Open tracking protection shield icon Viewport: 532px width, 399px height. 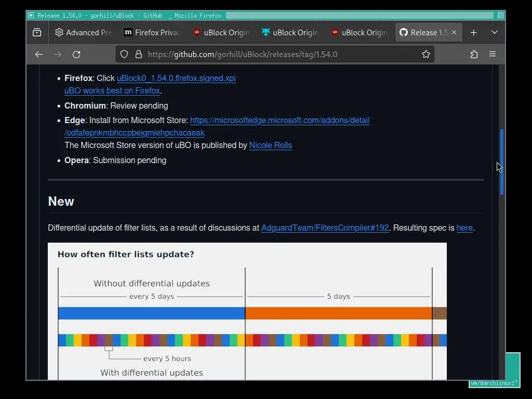pyautogui.click(x=124, y=54)
